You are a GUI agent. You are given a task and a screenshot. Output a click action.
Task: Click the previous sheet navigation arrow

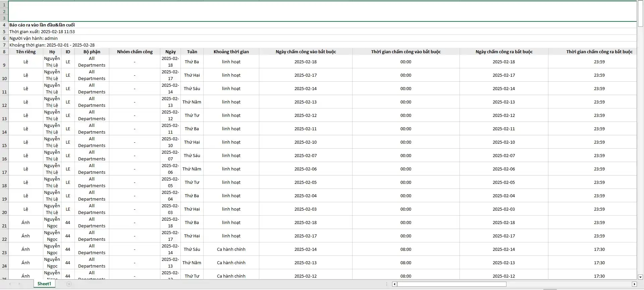pos(10,284)
